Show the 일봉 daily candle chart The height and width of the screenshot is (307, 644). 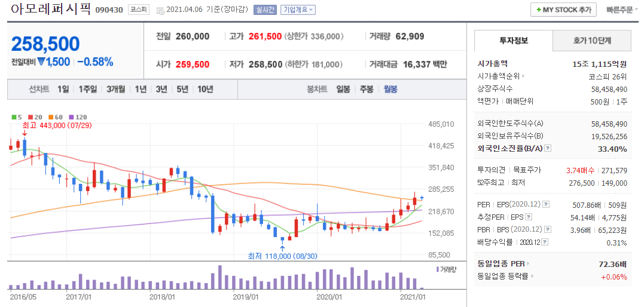tap(343, 89)
